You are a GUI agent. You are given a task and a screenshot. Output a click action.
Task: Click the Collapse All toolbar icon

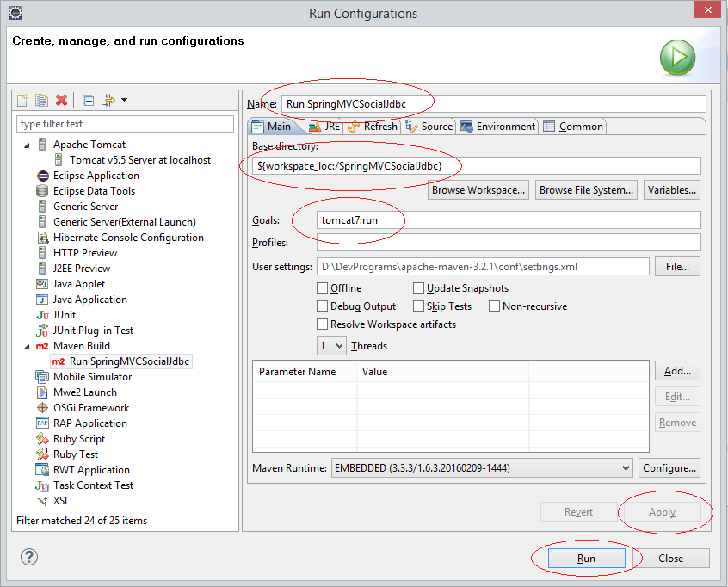tap(89, 101)
